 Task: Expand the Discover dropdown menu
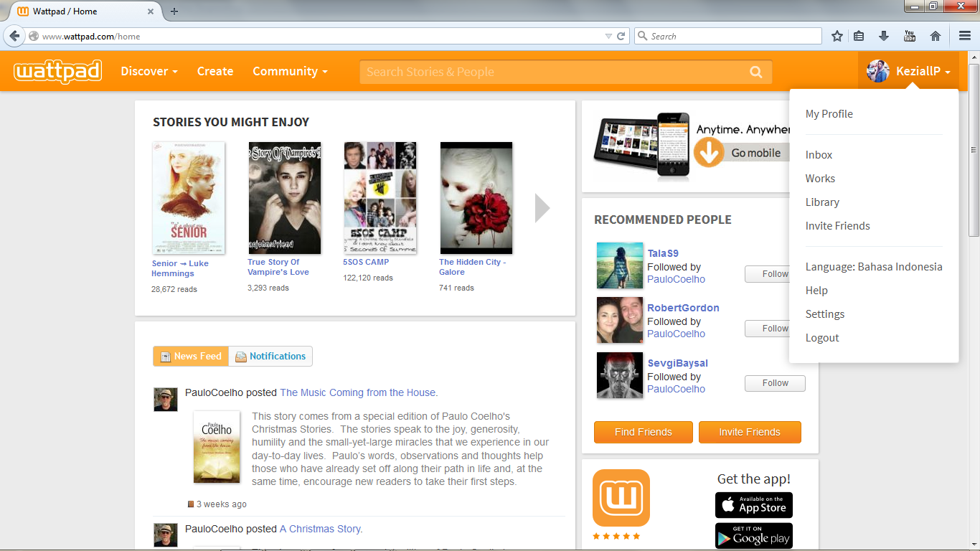[x=149, y=71]
